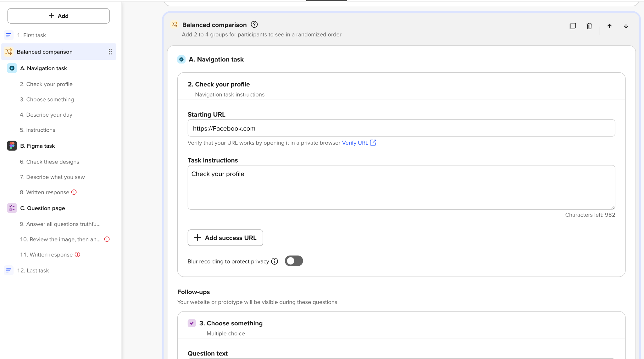This screenshot has width=644, height=359.
Task: Toggle Blur recording to protect privacy
Action: pyautogui.click(x=294, y=261)
